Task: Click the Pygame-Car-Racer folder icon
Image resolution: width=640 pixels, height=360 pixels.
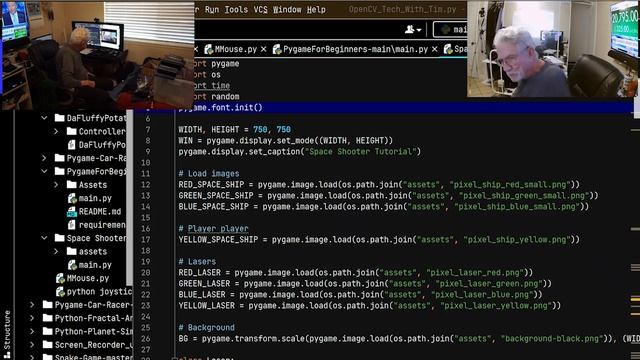Action: [47, 305]
